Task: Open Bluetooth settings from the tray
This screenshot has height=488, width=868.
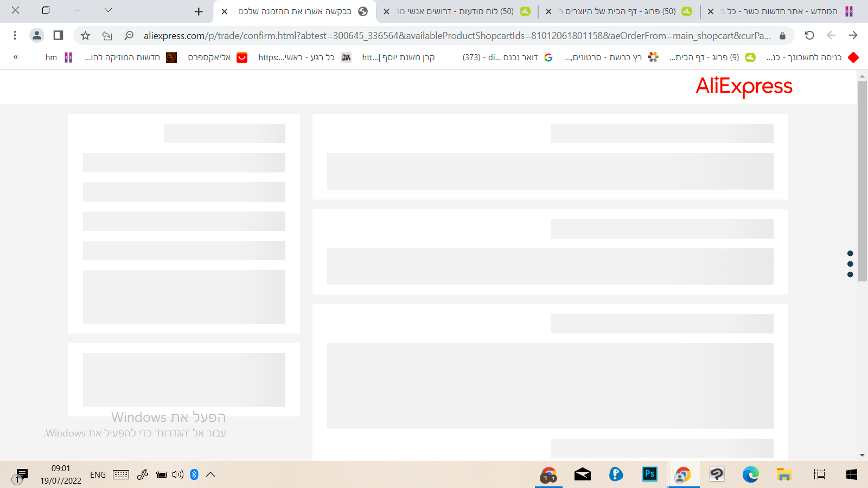Action: point(194,475)
